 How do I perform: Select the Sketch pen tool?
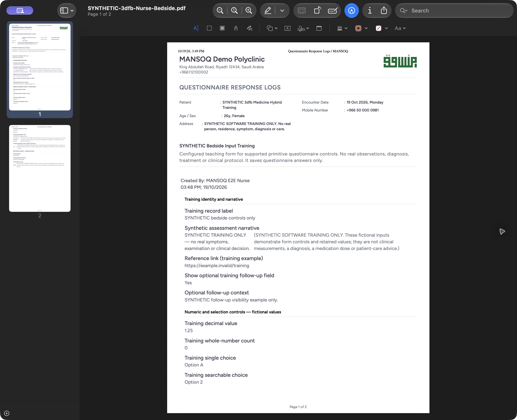tap(236, 28)
